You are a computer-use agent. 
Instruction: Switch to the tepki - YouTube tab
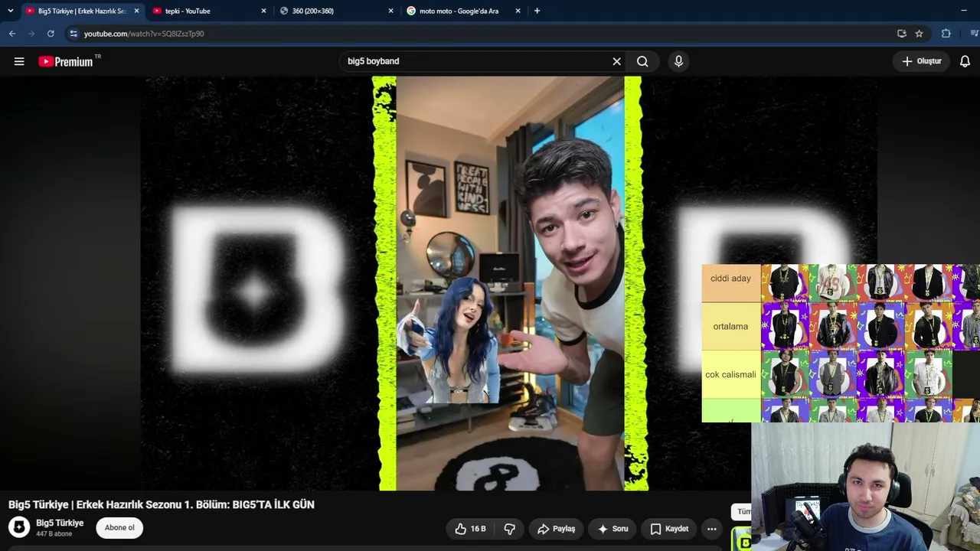pos(209,11)
